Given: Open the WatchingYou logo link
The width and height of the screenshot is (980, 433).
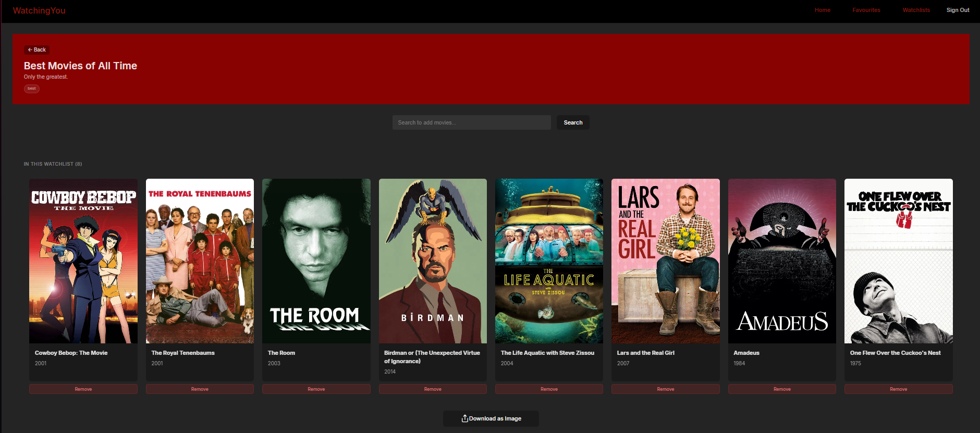Looking at the screenshot, I should click(x=39, y=10).
